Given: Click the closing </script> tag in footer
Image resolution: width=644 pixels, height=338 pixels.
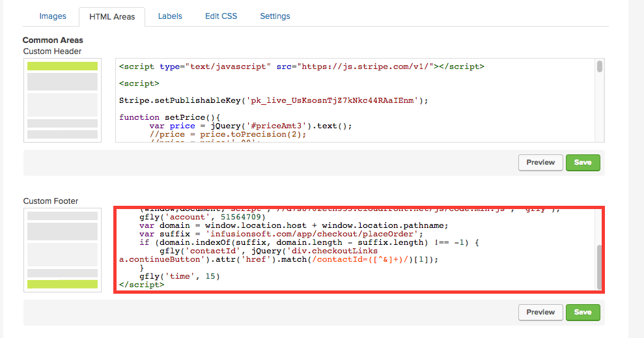Looking at the screenshot, I should (x=142, y=285).
